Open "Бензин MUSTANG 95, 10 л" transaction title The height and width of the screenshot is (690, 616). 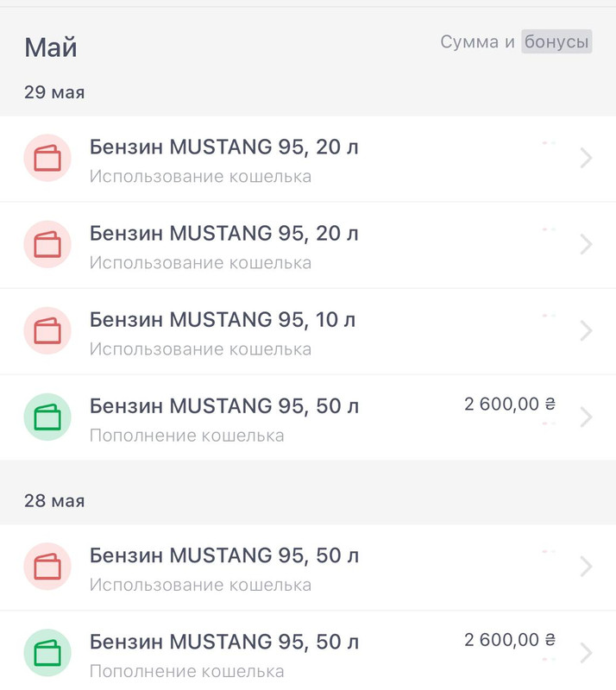[223, 320]
